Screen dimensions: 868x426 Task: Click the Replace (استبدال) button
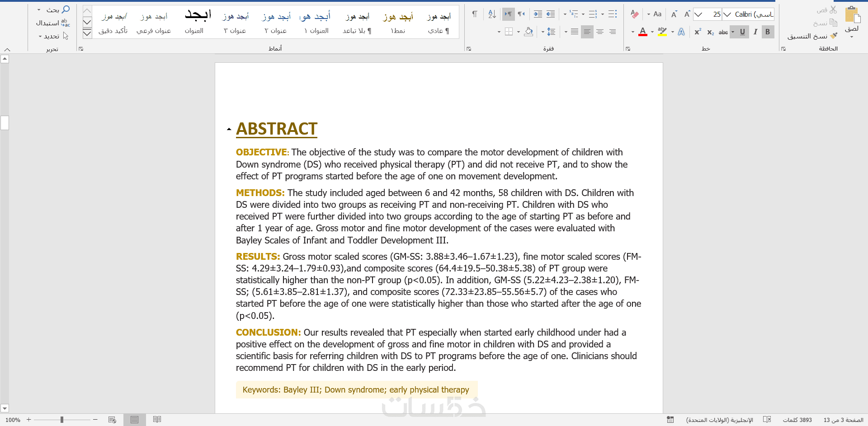53,23
